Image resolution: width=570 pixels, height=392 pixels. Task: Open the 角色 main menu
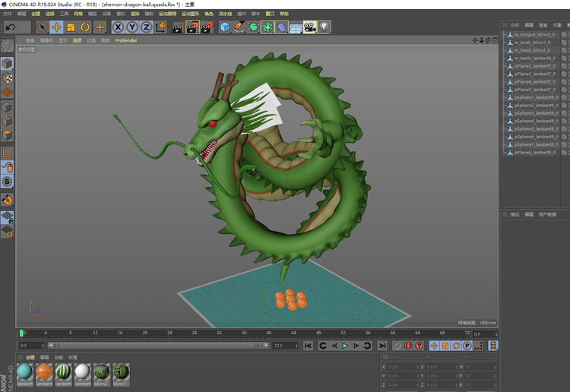(209, 14)
